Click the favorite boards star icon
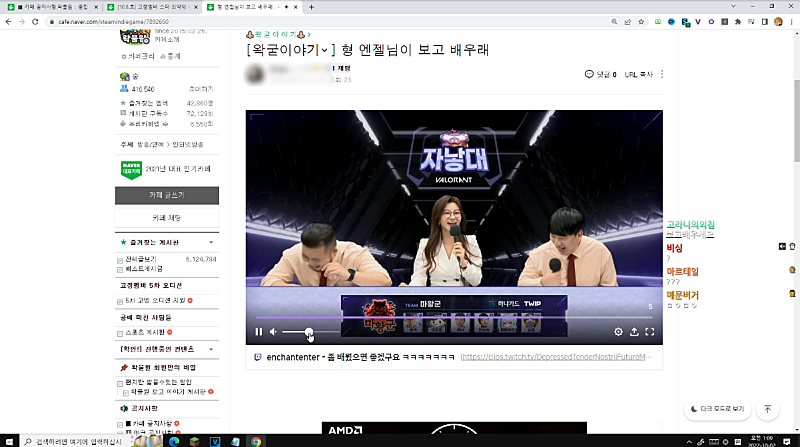The width and height of the screenshot is (800, 447). click(123, 242)
